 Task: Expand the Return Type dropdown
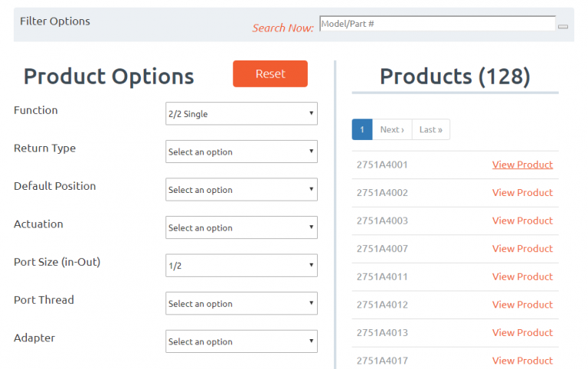[x=241, y=152]
